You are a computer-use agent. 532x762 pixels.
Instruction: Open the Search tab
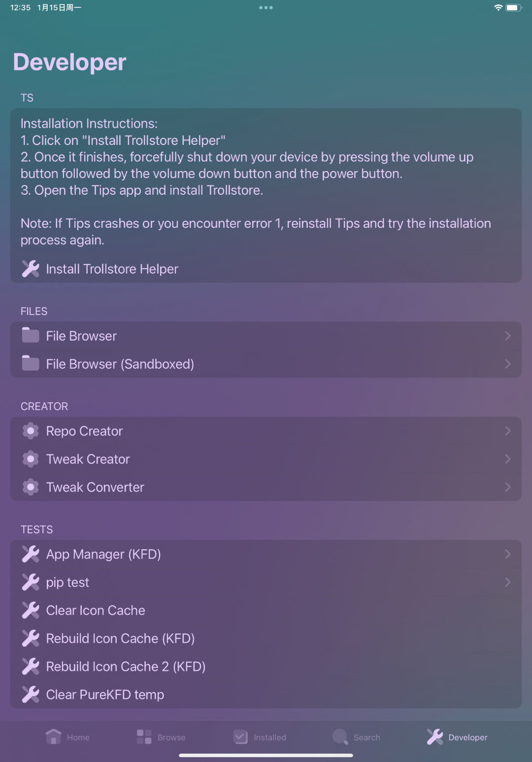pyautogui.click(x=356, y=737)
